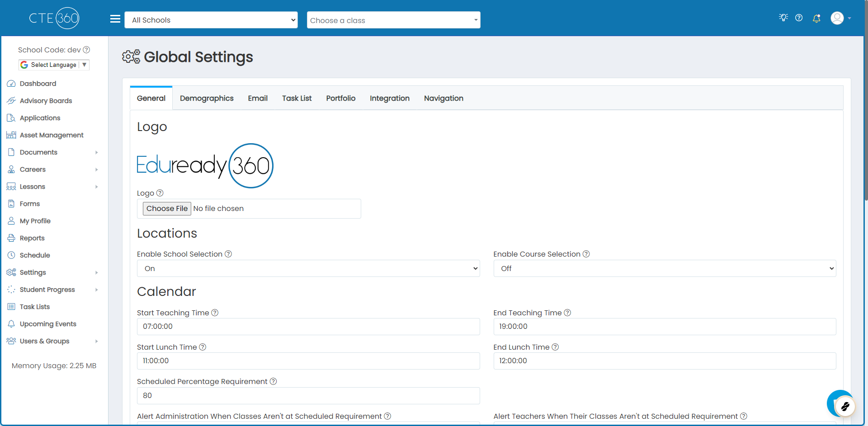Show help for Scheduled Percentage Requirement
This screenshot has width=868, height=426.
[273, 381]
